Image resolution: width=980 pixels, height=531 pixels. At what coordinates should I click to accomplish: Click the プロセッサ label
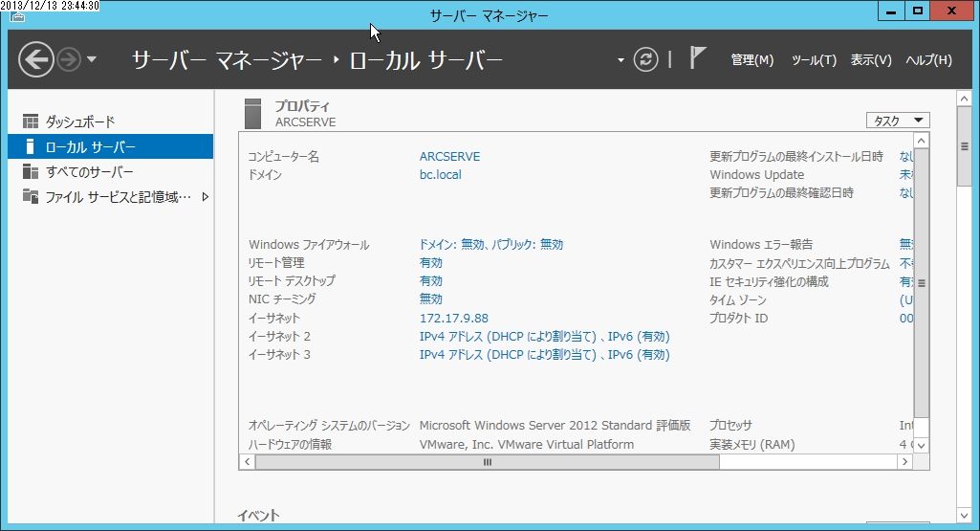click(730, 426)
